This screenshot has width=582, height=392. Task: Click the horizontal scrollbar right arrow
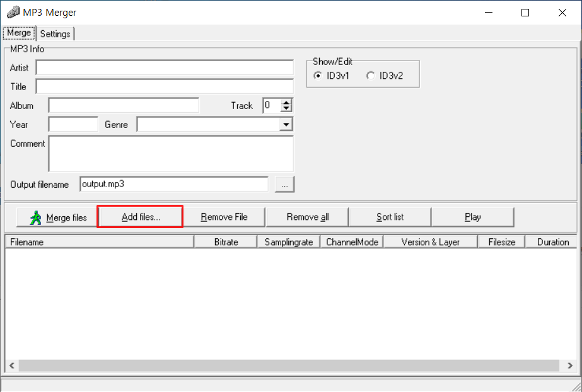(x=570, y=366)
